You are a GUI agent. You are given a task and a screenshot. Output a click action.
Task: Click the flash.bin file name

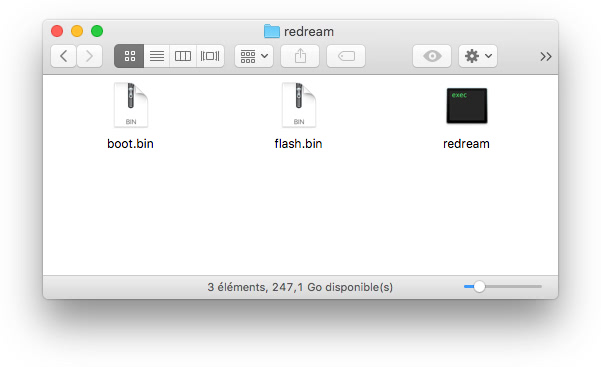pos(298,144)
